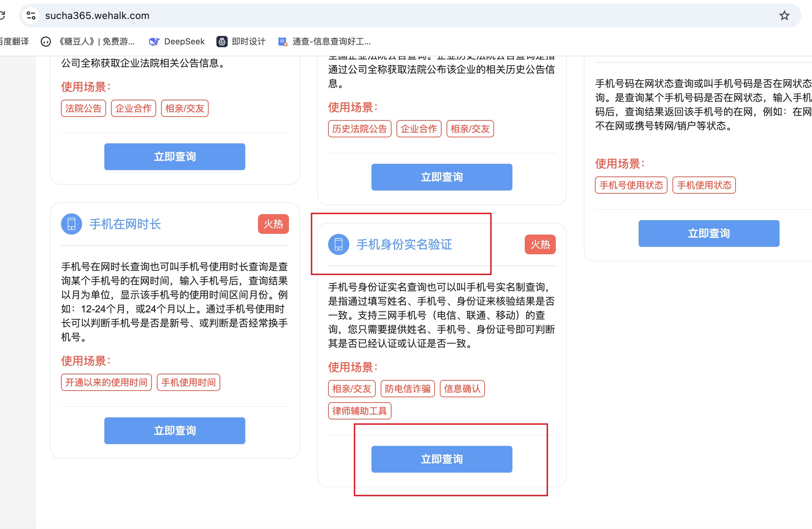Click the address bar URL sucha365.wehalk.com
This screenshot has height=529, width=812.
coord(97,15)
